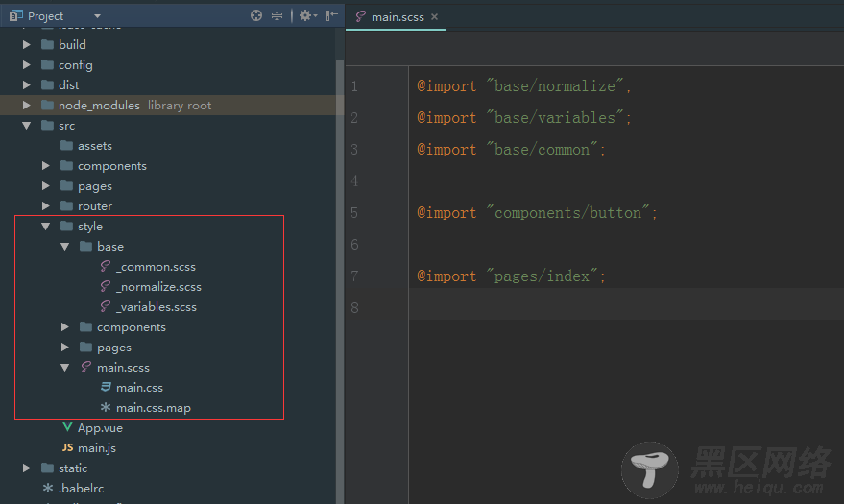Click line number 5 in gutter
Image resolution: width=844 pixels, height=504 pixels.
pos(354,213)
